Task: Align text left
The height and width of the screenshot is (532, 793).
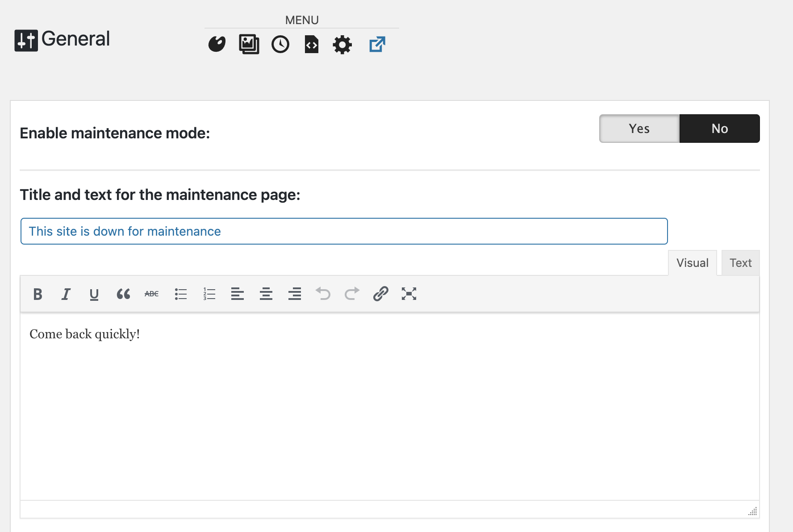Action: pos(238,294)
